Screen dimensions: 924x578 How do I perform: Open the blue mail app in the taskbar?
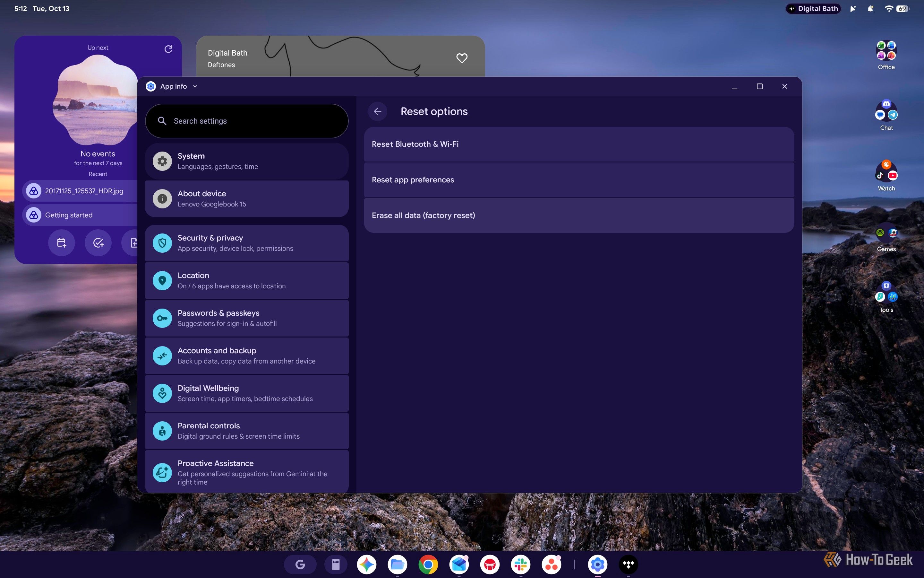click(x=459, y=564)
